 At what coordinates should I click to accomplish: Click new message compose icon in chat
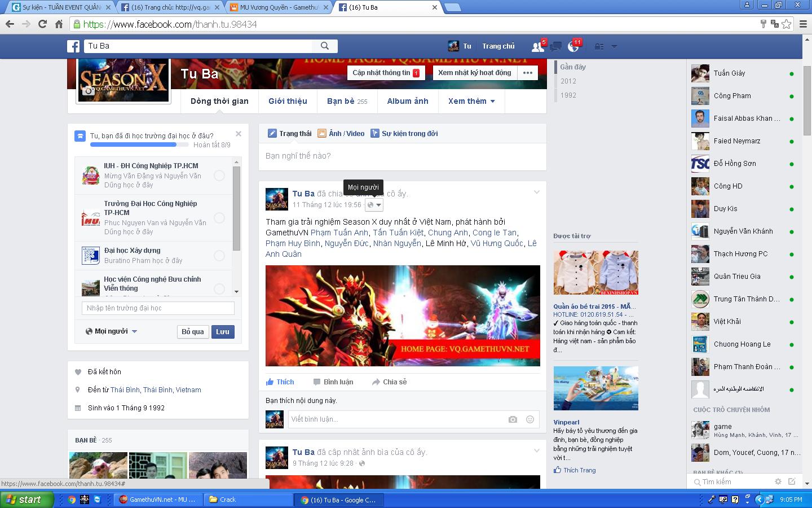(792, 481)
